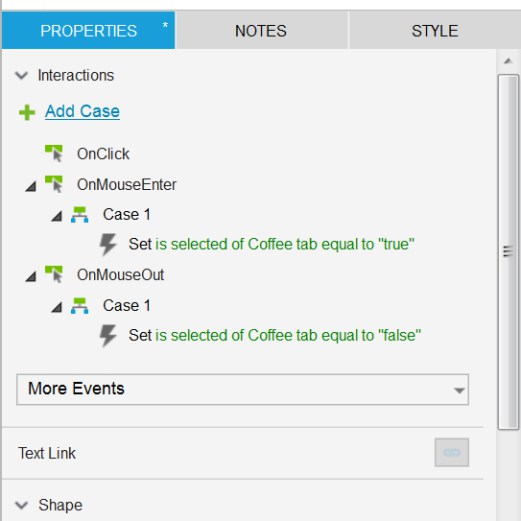Viewport: 521px width, 521px height.
Task: Open the More Events dropdown
Action: (243, 389)
